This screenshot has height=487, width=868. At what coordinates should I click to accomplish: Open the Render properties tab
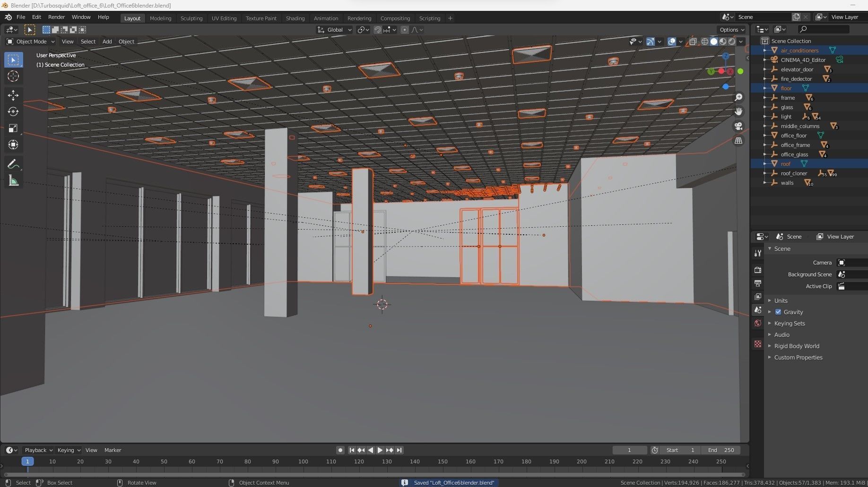(x=757, y=270)
